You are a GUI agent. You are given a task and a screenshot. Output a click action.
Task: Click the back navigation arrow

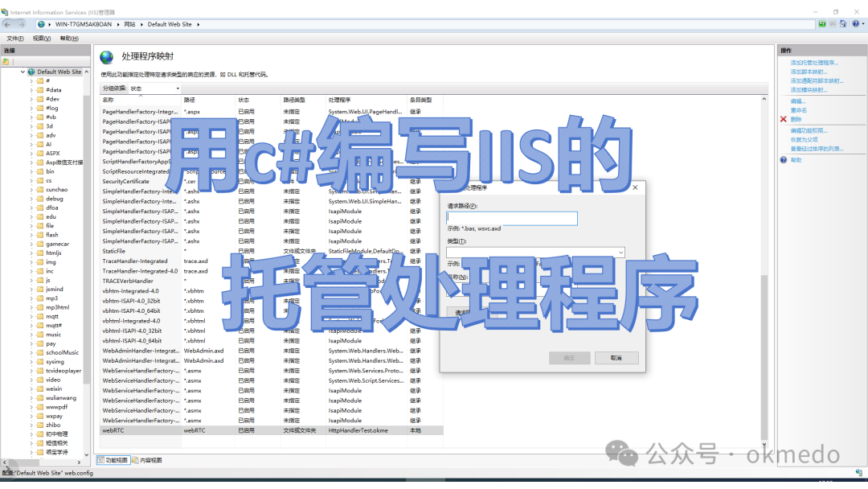pyautogui.click(x=7, y=24)
